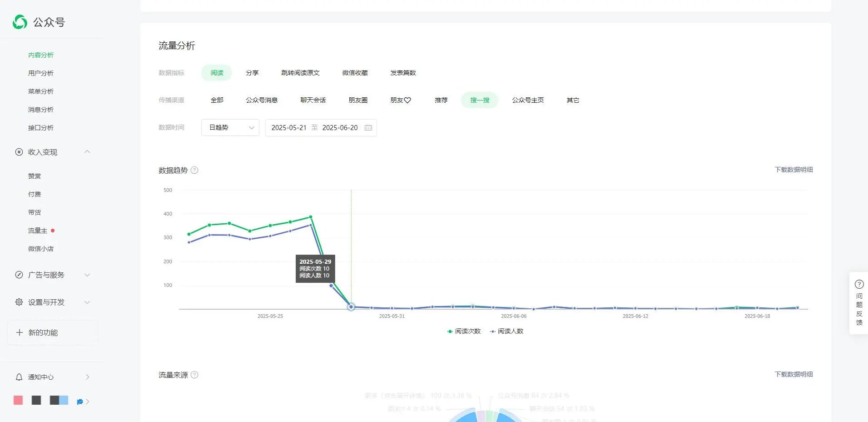The width and height of the screenshot is (868, 422).
Task: Select the 朋友圈 channel filter
Action: pyautogui.click(x=358, y=100)
